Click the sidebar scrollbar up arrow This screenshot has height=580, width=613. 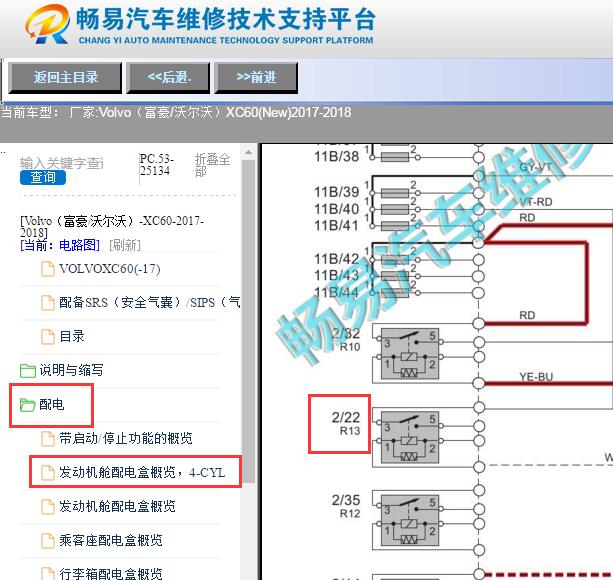tap(248, 152)
